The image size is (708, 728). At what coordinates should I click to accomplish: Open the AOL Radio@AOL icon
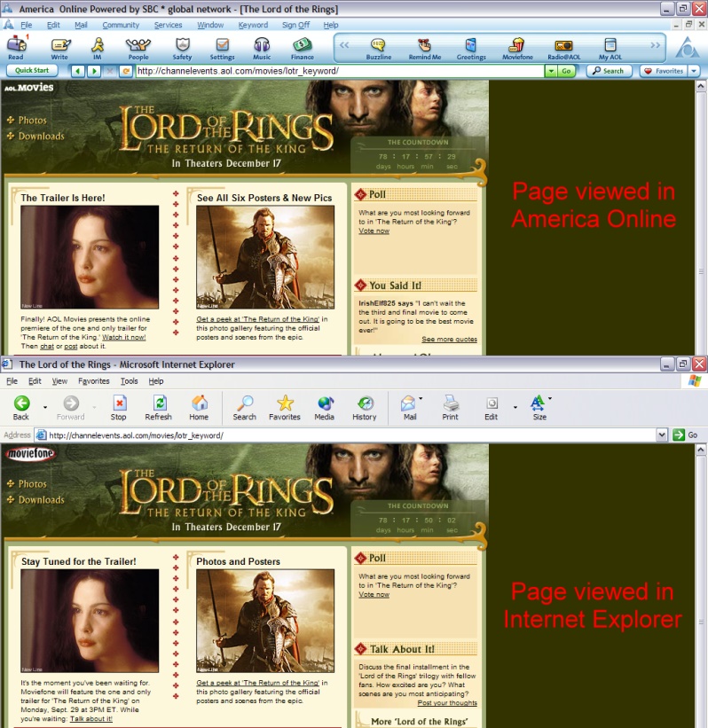(x=563, y=46)
